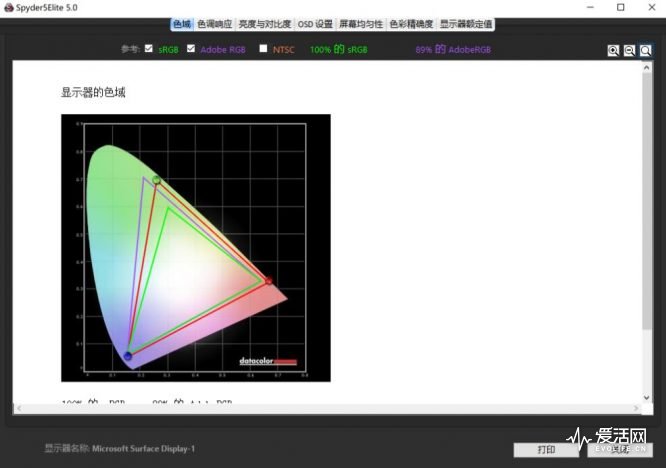Enable the NTSC reference checkbox

[x=263, y=48]
